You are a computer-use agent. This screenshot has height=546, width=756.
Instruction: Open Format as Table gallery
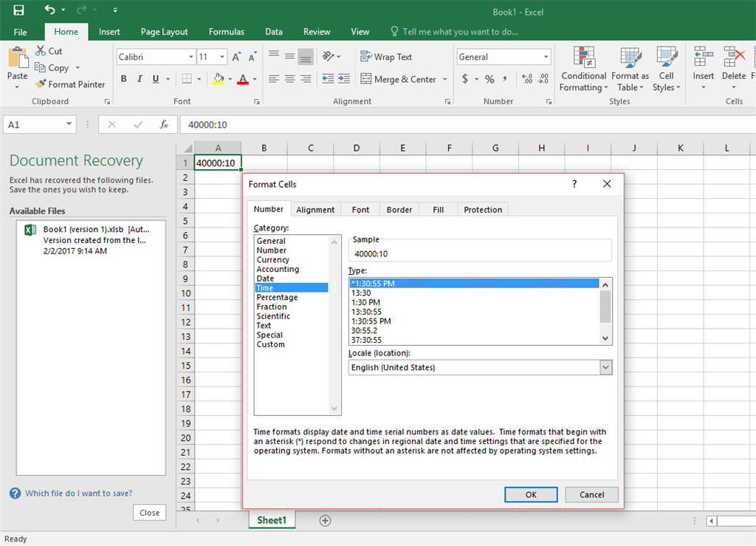(630, 69)
